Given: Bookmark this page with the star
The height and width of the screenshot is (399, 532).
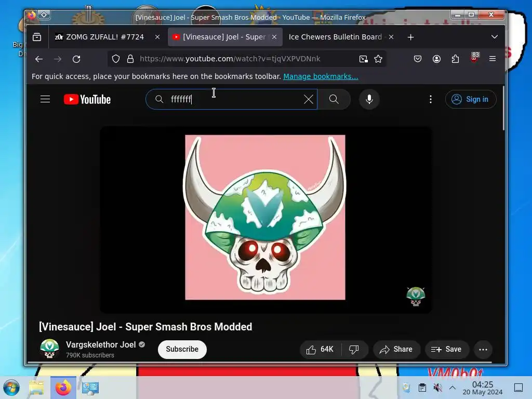Looking at the screenshot, I should point(378,59).
